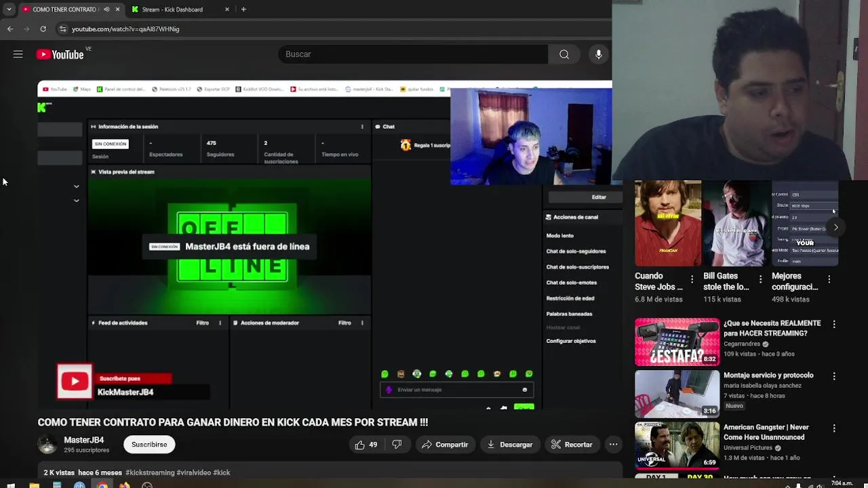
Task: Open the #viralvideo hashtag
Action: 193,472
